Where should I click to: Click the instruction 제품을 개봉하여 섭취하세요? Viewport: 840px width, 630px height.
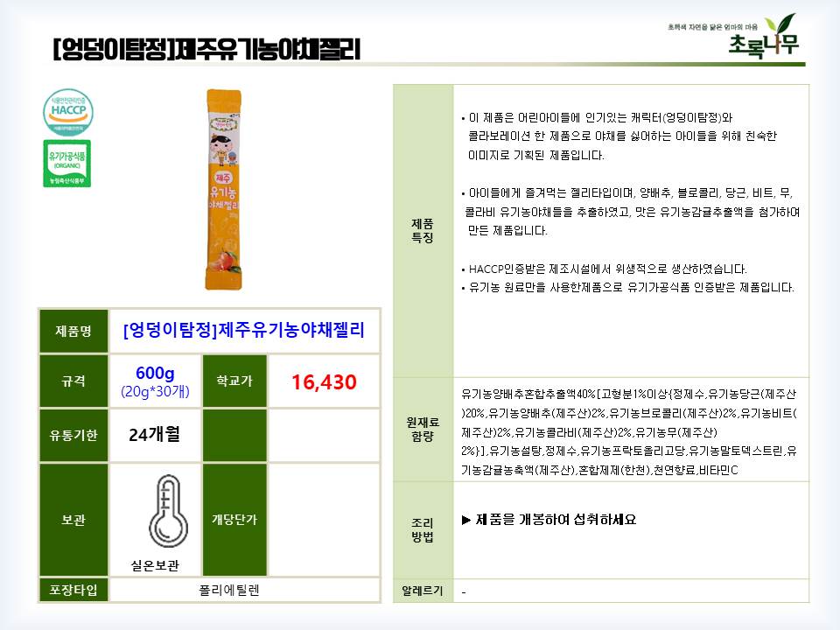tap(549, 520)
